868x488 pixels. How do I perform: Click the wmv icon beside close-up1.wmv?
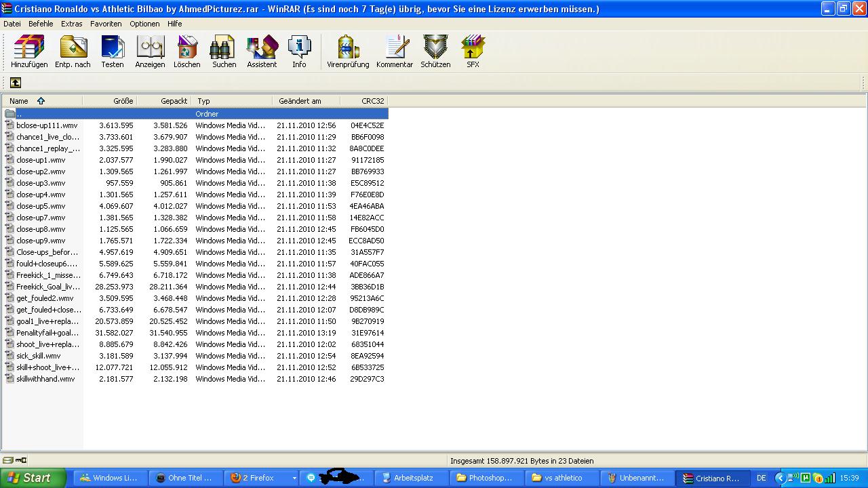pyautogui.click(x=9, y=160)
